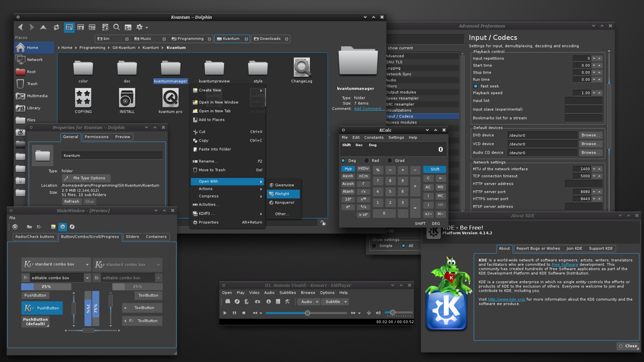Open the Report Bugs or Wishes tab
The width and height of the screenshot is (644, 362).
538,249
